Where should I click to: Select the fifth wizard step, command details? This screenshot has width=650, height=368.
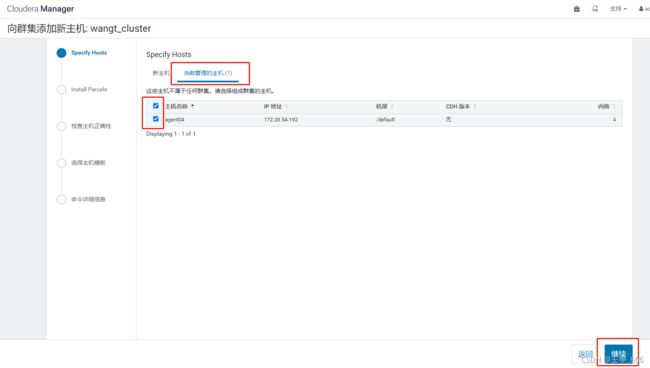pos(88,199)
